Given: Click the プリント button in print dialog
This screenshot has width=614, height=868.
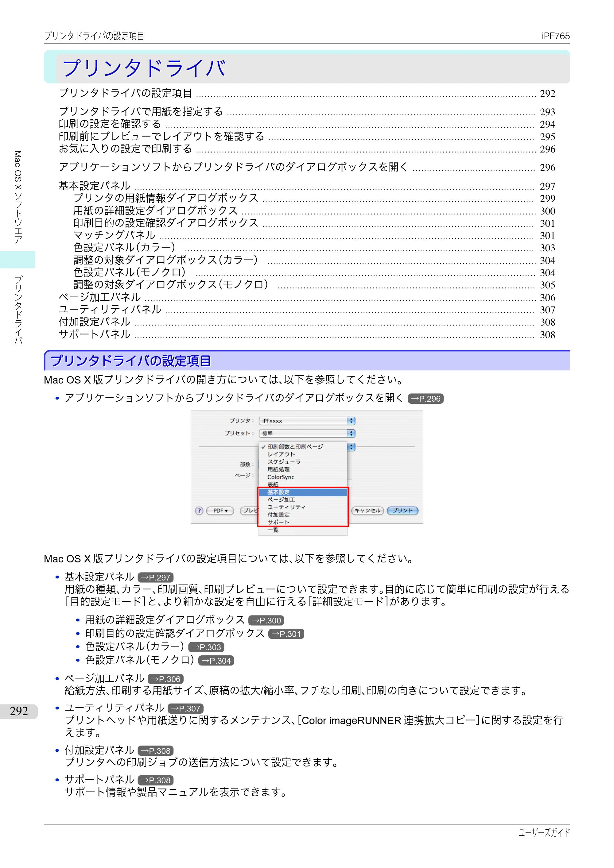Looking at the screenshot, I should [402, 511].
